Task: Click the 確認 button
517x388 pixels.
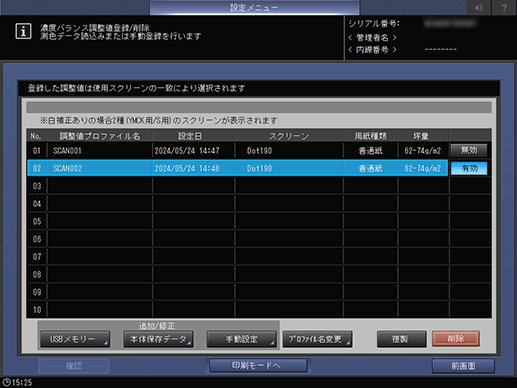Action: (74, 366)
